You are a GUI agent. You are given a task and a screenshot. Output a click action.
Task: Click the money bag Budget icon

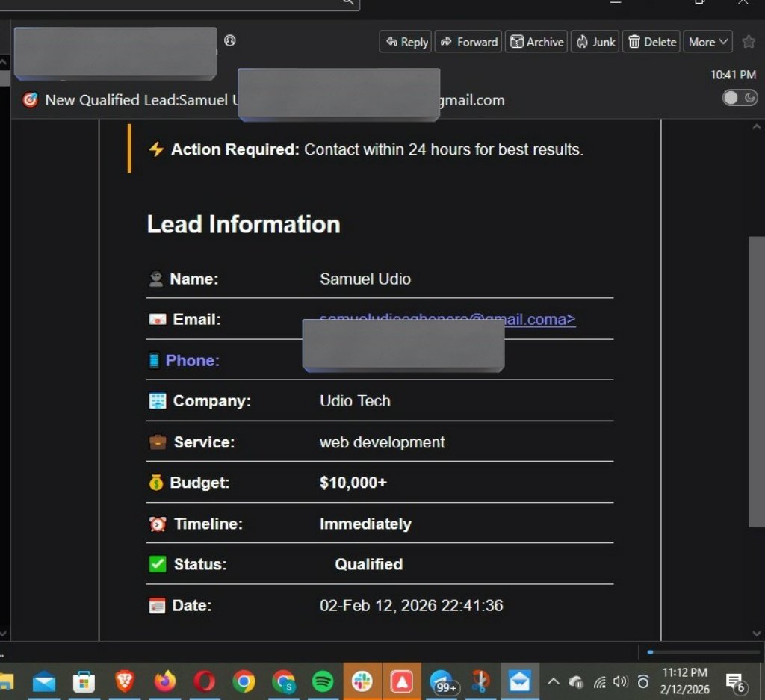pos(155,483)
